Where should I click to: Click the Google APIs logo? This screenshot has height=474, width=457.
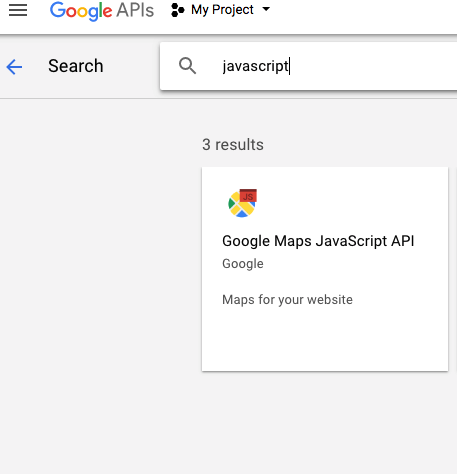tap(102, 11)
